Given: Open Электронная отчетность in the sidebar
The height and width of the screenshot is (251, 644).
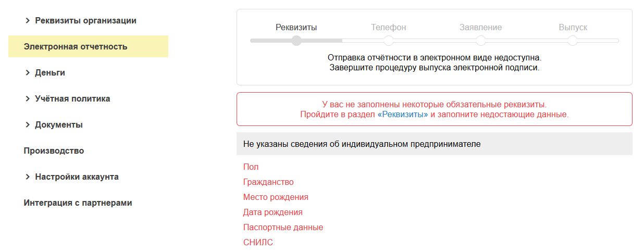Looking at the screenshot, I should (76, 47).
